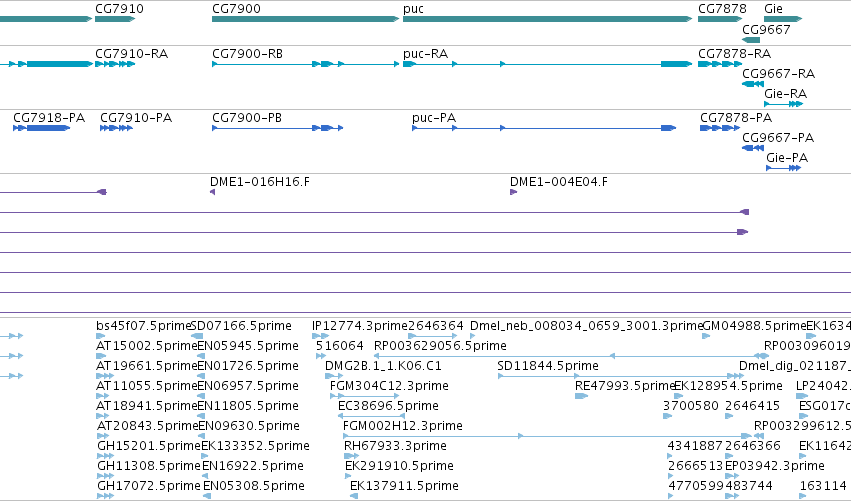Click the CG7910-RA transcript label
Screen dimensions: 851x501
tap(131, 54)
